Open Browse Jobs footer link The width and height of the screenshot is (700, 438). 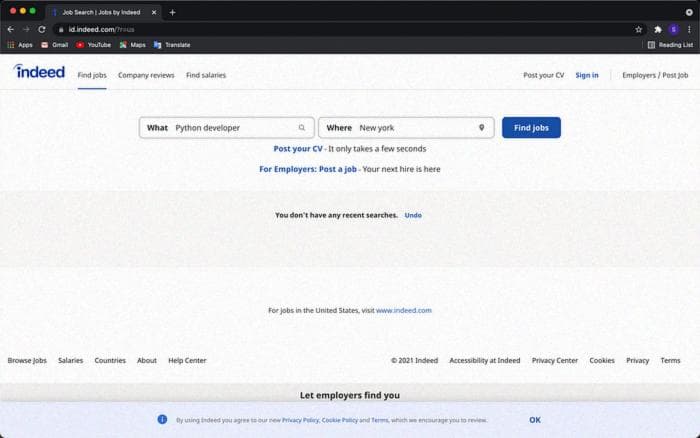[27, 360]
